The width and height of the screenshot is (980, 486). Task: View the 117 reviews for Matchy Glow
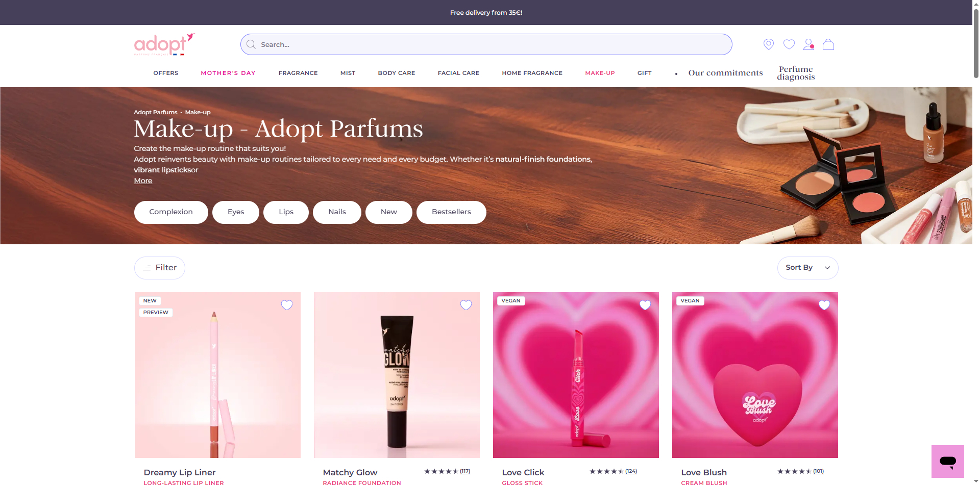point(465,471)
